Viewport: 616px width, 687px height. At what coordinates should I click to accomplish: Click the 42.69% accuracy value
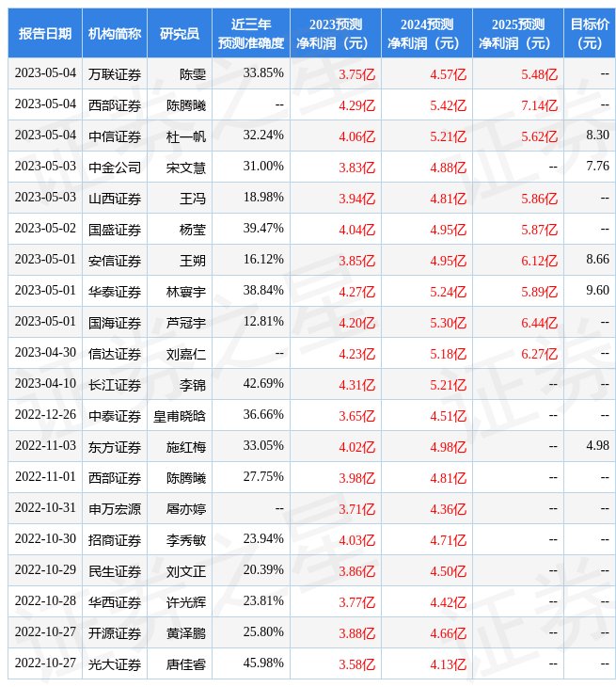point(263,384)
